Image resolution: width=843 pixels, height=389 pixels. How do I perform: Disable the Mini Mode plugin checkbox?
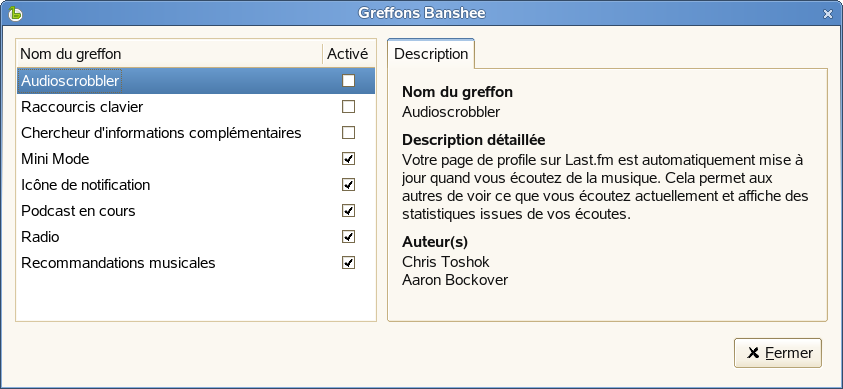click(348, 159)
